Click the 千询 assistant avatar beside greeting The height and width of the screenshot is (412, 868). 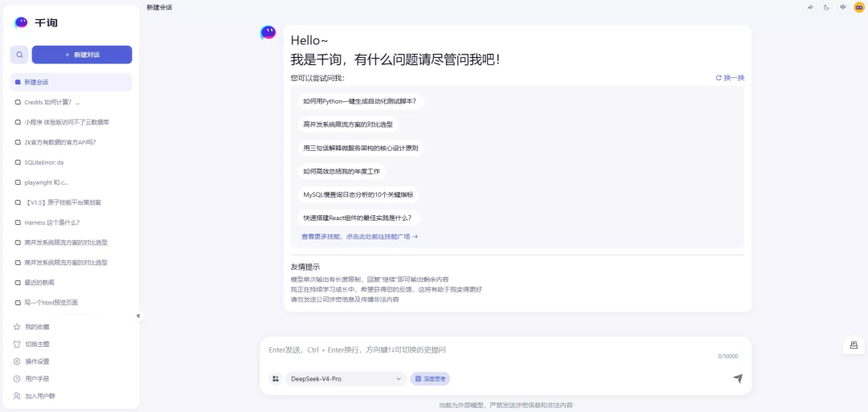pyautogui.click(x=268, y=33)
